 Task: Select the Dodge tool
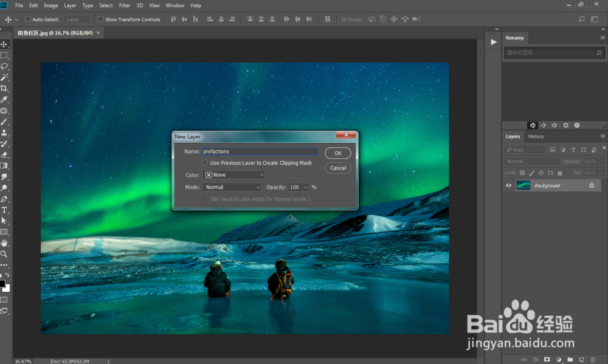coord(4,188)
